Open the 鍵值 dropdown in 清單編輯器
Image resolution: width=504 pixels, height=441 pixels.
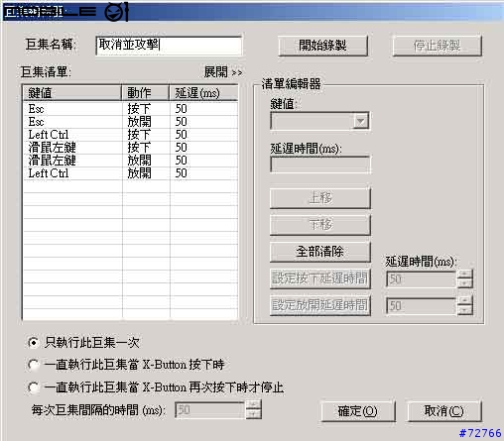point(360,121)
